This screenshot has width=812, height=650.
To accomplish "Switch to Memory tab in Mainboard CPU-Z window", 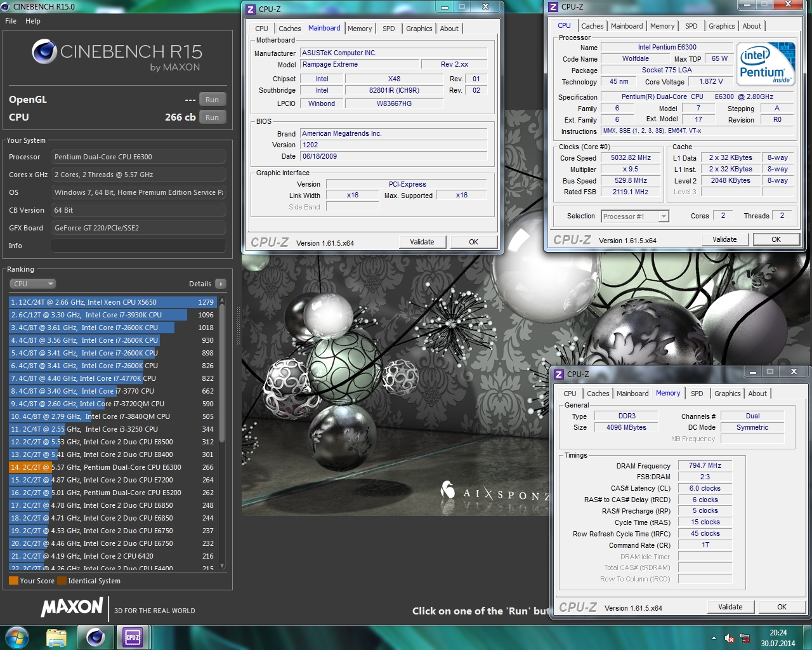I will (x=360, y=29).
